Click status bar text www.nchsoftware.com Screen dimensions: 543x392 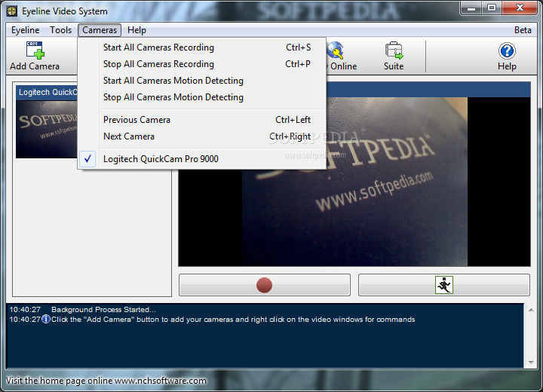click(x=161, y=381)
